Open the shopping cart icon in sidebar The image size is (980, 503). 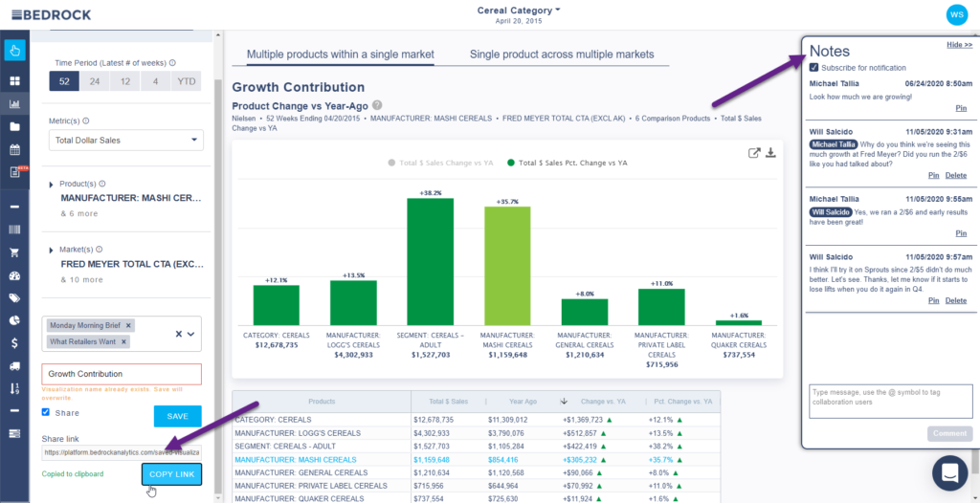point(14,252)
